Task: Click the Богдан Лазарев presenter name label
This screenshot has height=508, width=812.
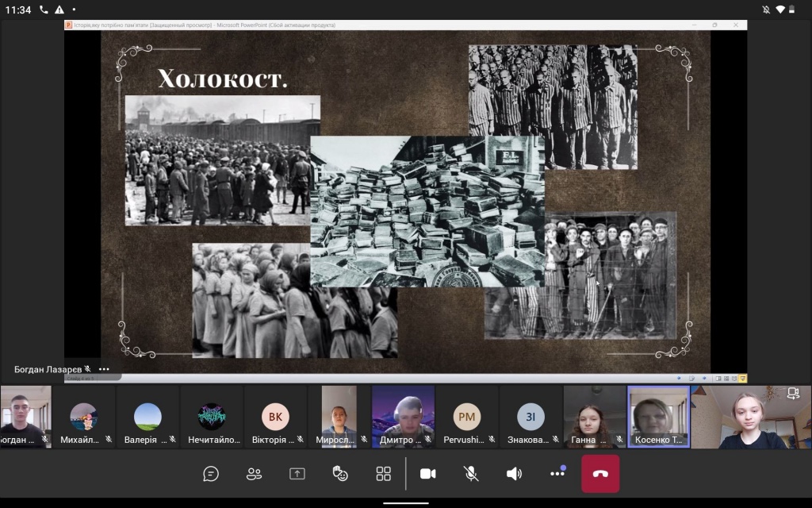Action: [x=48, y=369]
